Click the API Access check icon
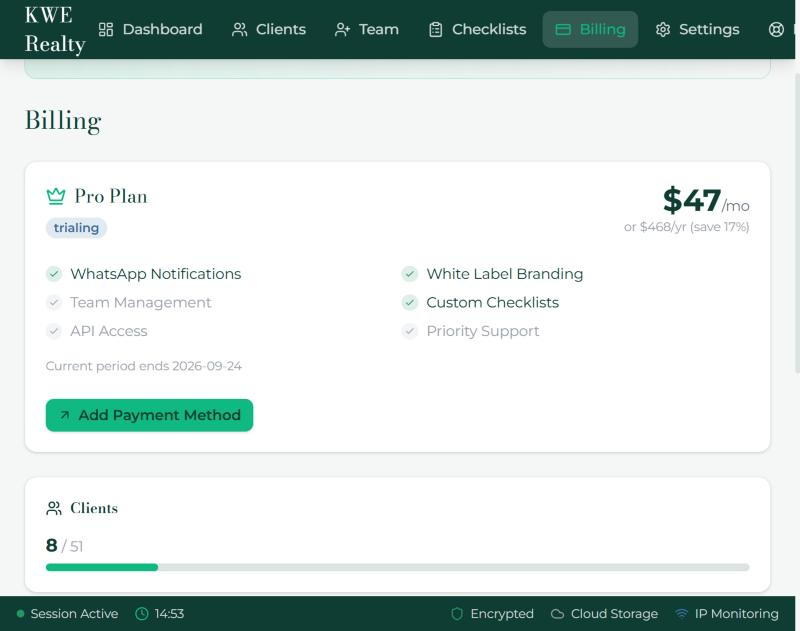Viewport: 800px width, 631px height. click(54, 331)
